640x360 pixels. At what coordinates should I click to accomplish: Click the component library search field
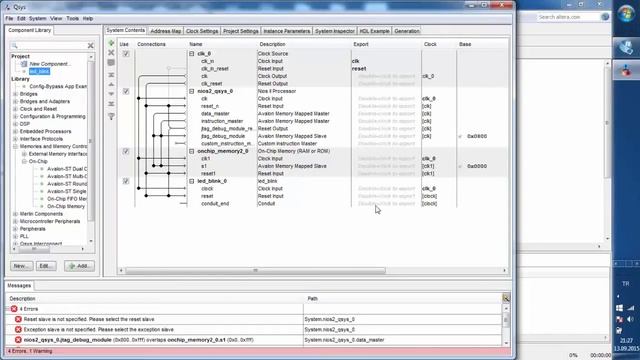[x=52, y=45]
